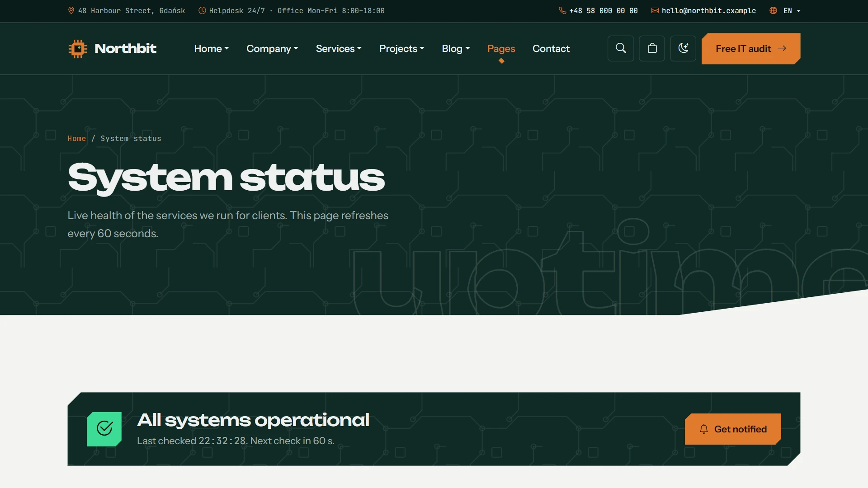This screenshot has height=488, width=868.
Task: Expand the Home menu dropdown
Action: coord(212,48)
